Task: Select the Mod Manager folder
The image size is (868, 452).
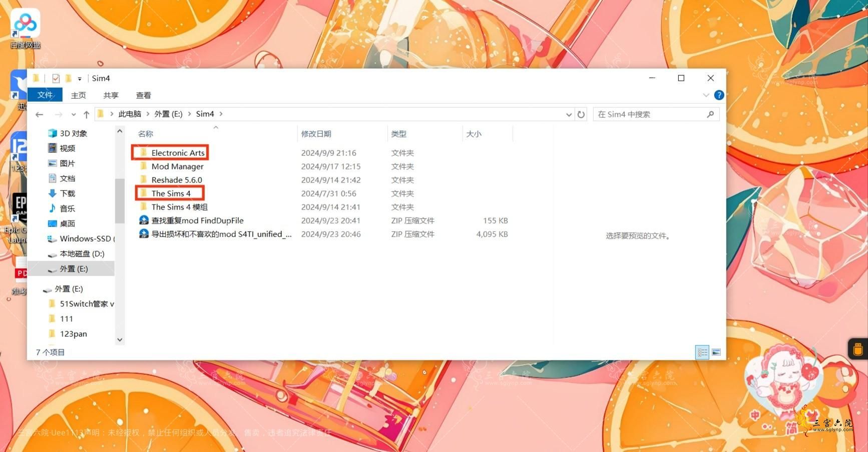Action: coord(178,166)
